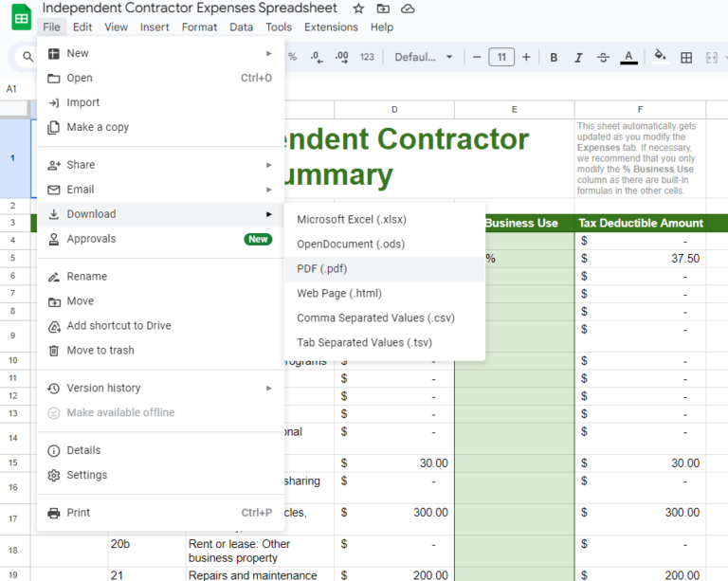This screenshot has width=728, height=581.
Task: Click the 'Repairs and maintenance' cell
Action: pos(260,574)
